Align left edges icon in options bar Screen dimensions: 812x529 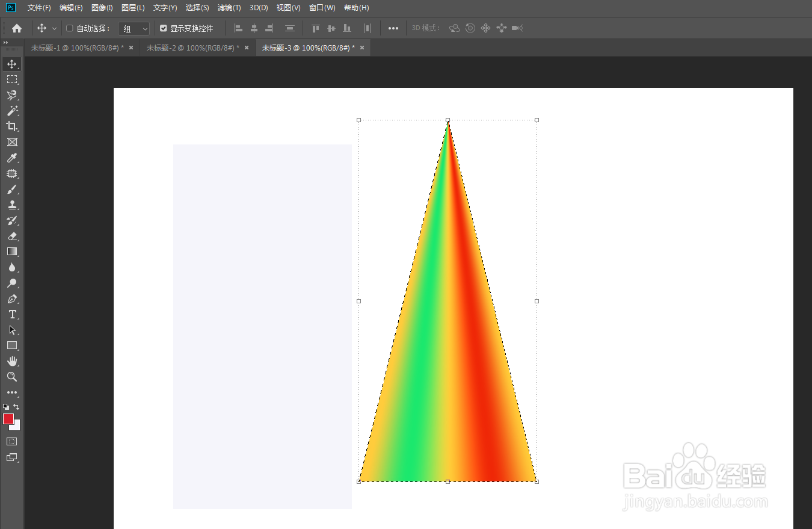tap(238, 28)
